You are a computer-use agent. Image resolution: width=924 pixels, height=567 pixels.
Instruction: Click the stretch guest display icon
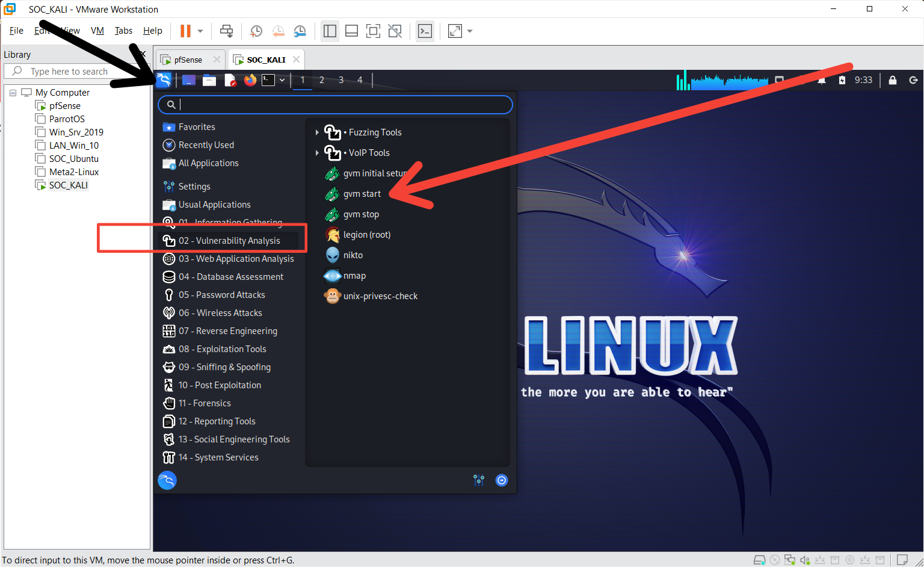point(455,31)
